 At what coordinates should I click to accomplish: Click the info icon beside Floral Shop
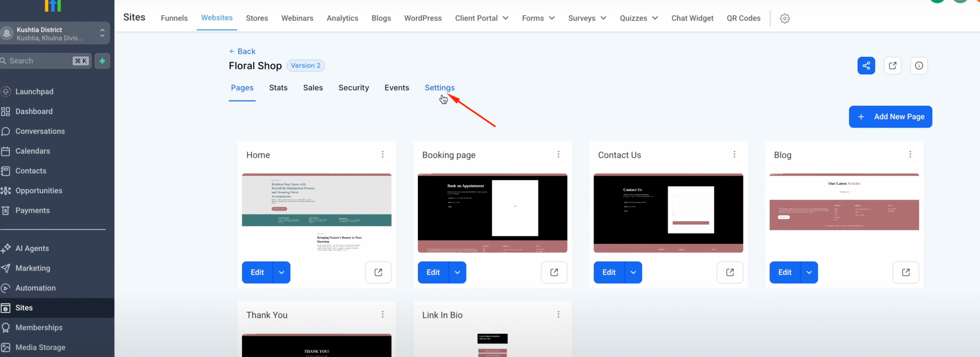(x=919, y=66)
